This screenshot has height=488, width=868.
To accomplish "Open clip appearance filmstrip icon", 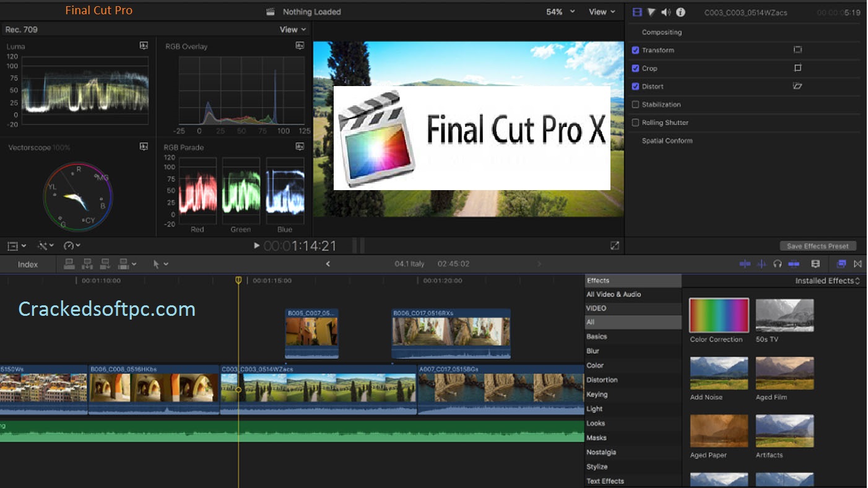I will 815,264.
